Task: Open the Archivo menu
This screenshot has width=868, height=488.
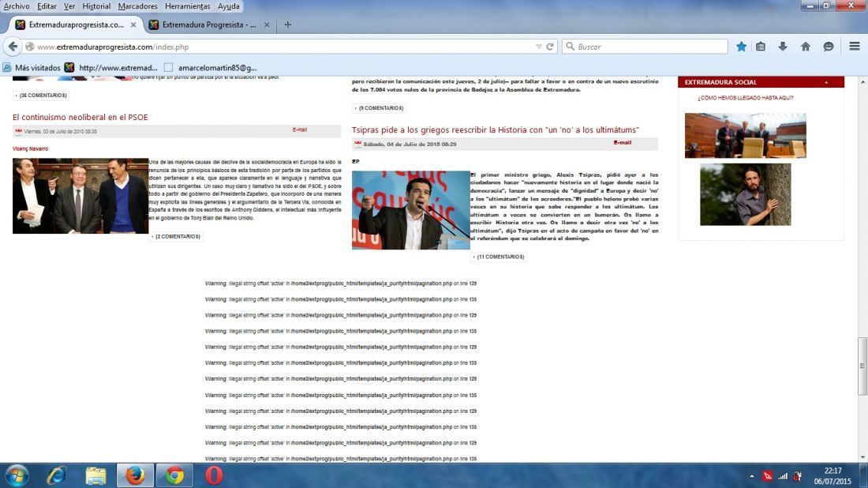Action: pos(17,6)
